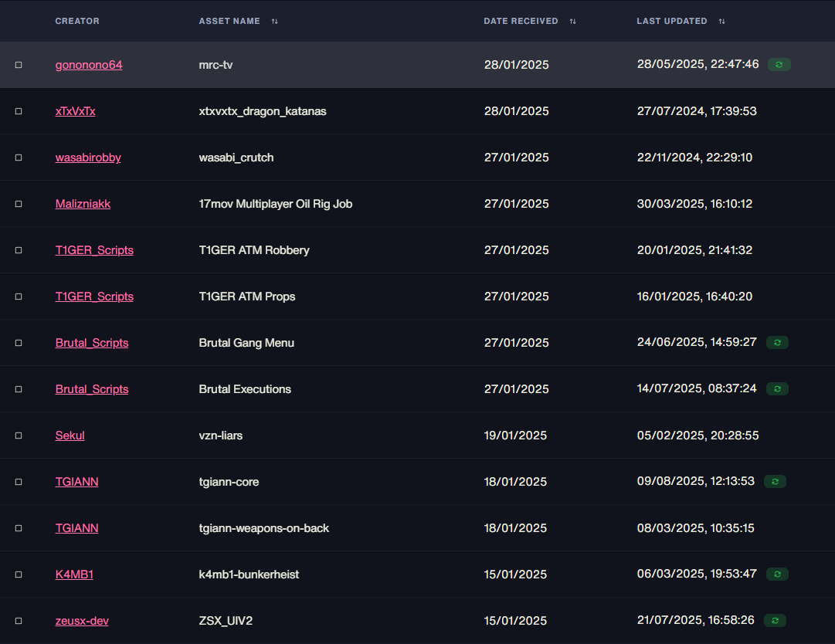Image resolution: width=835 pixels, height=644 pixels.
Task: Select the ZSX_UIV2 row checkbox
Action: coord(19,621)
